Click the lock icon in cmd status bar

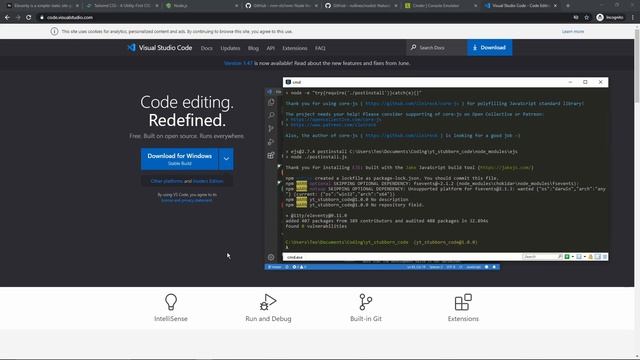click(x=591, y=257)
